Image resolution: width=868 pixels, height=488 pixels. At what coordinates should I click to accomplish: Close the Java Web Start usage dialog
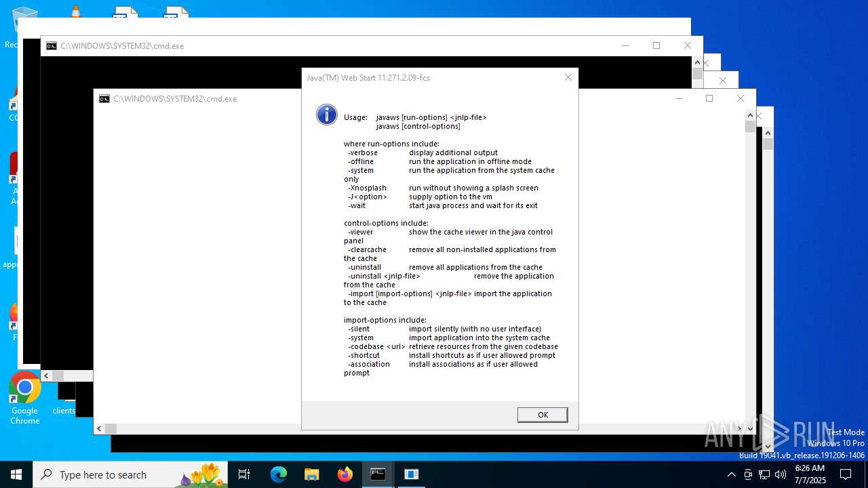(x=568, y=77)
